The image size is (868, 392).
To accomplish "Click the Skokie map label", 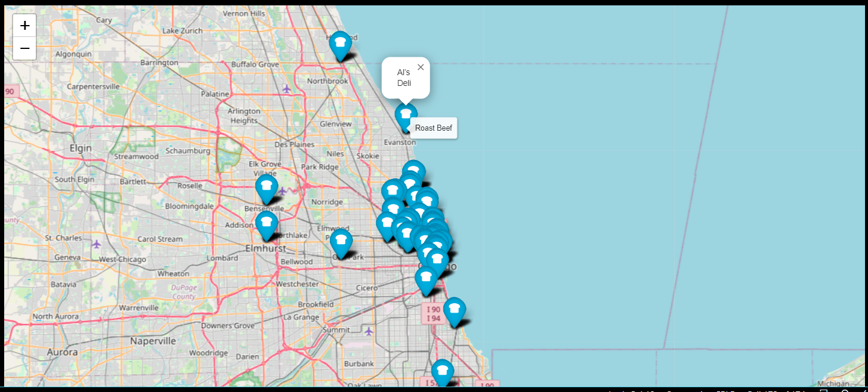I will pyautogui.click(x=367, y=156).
